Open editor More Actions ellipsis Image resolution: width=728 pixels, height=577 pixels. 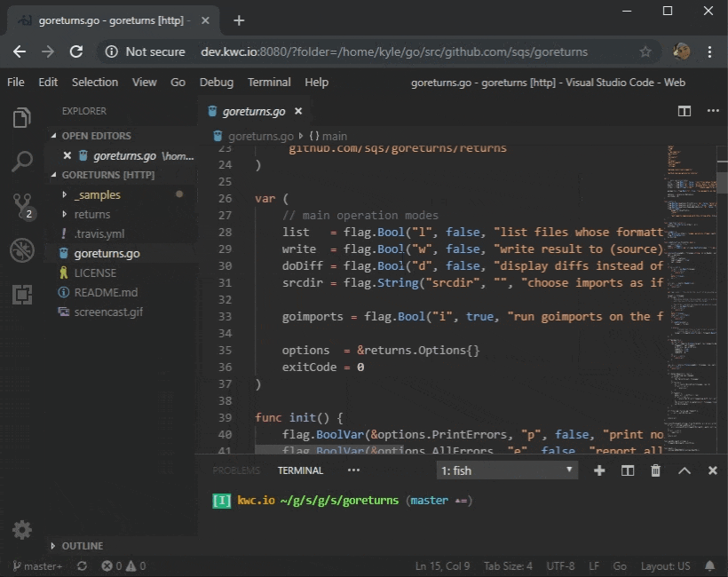[713, 110]
